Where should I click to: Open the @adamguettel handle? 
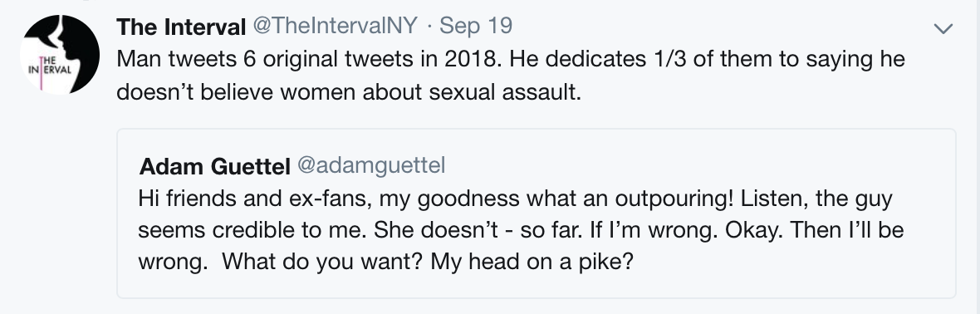tap(371, 166)
